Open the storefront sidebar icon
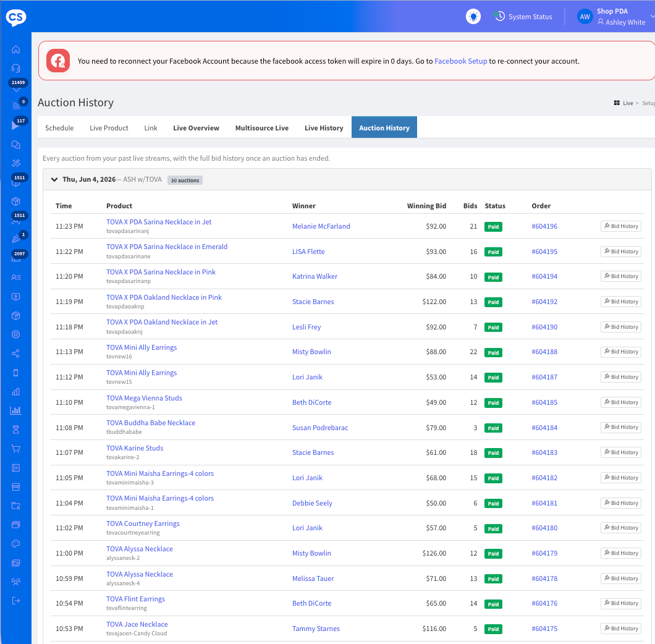The height and width of the screenshot is (644, 655). (x=16, y=487)
